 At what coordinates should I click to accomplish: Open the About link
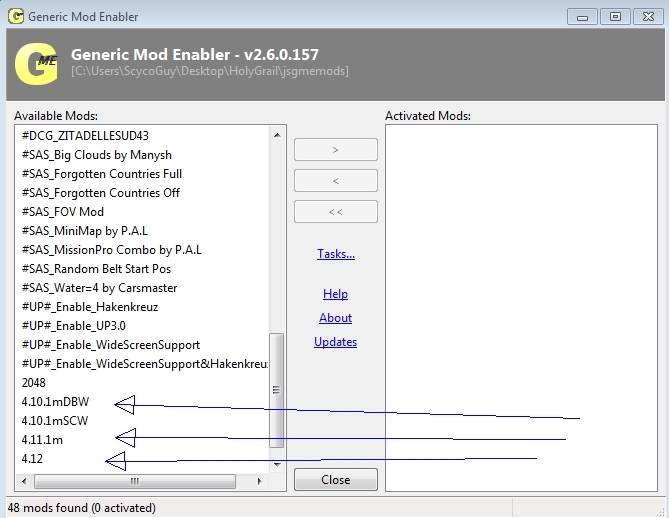pos(335,318)
